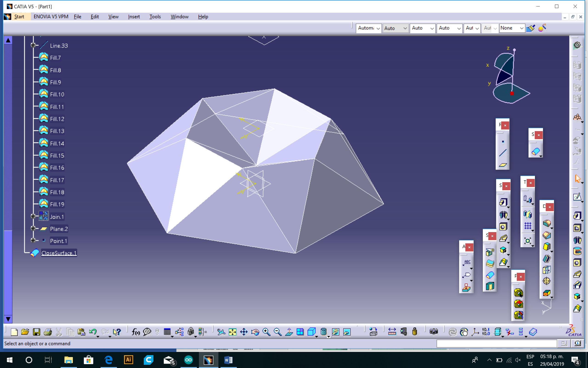Select Fill.7 in the specification tree
Screen dimensions: 588x368
55,58
